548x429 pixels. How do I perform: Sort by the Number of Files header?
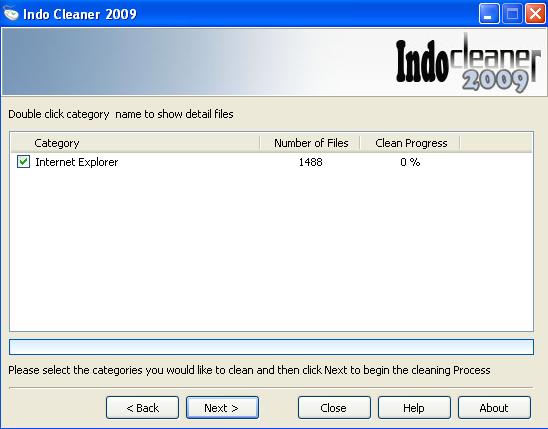coord(310,143)
